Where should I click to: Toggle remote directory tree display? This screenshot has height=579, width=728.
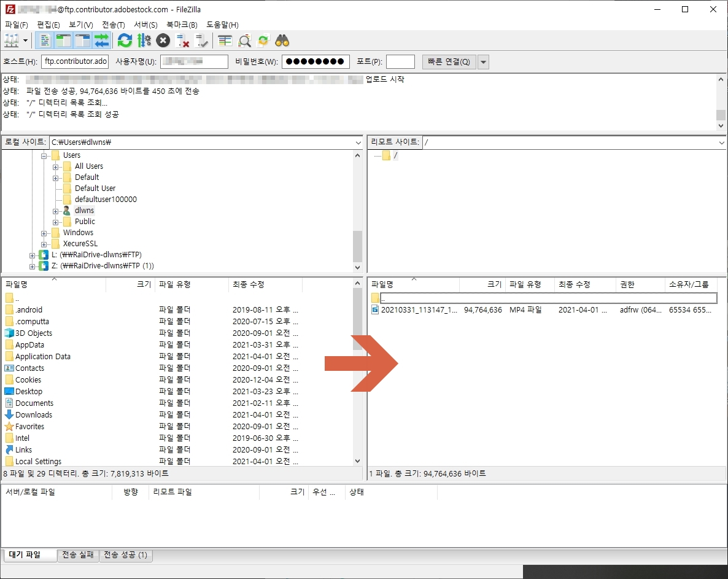82,41
